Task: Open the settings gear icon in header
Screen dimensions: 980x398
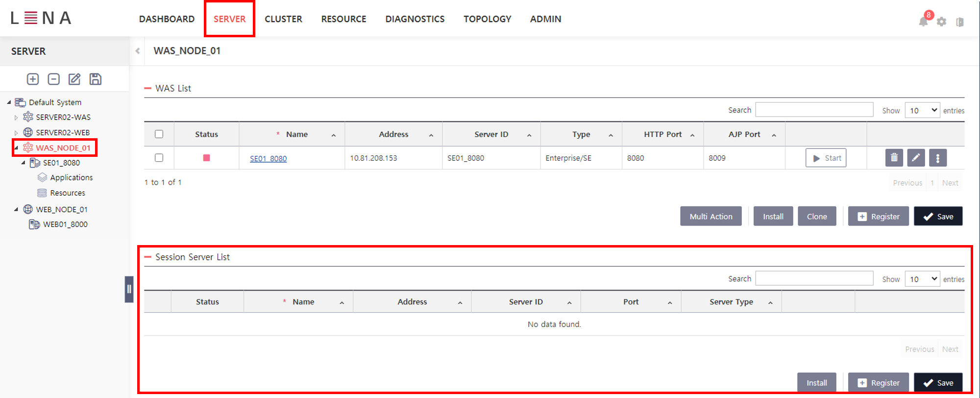Action: tap(941, 22)
